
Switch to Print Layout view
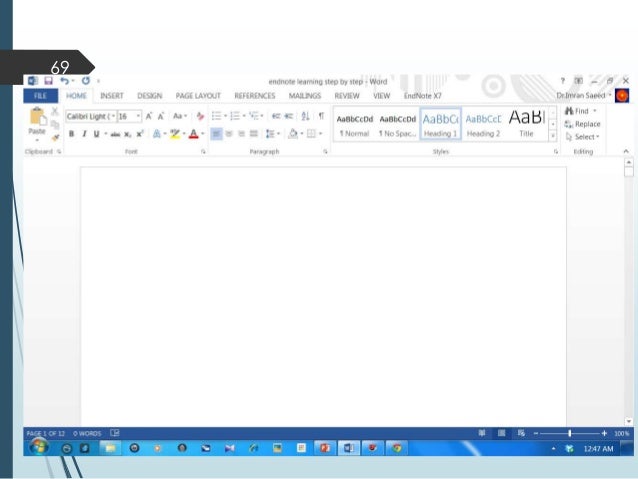click(502, 433)
